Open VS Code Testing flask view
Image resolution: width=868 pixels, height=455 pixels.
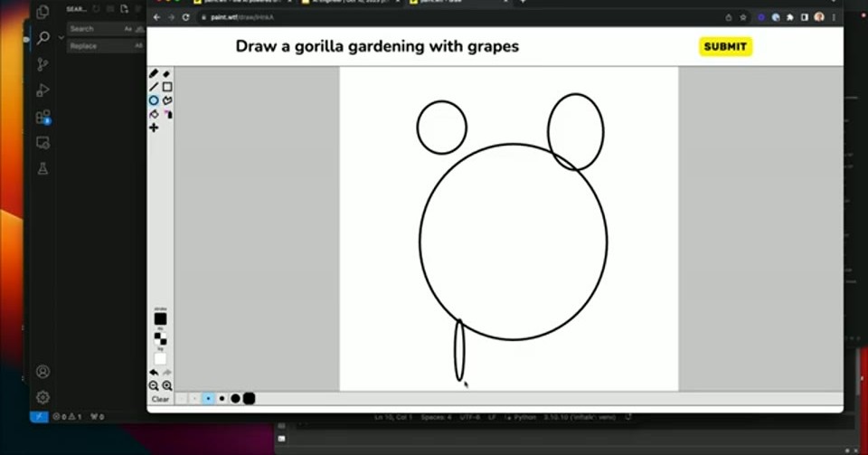[x=42, y=169]
